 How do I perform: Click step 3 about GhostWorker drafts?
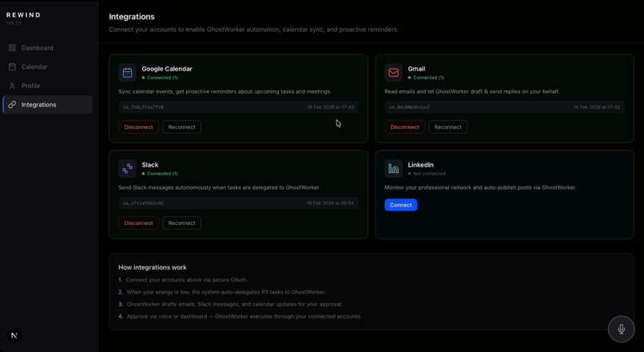pyautogui.click(x=230, y=304)
